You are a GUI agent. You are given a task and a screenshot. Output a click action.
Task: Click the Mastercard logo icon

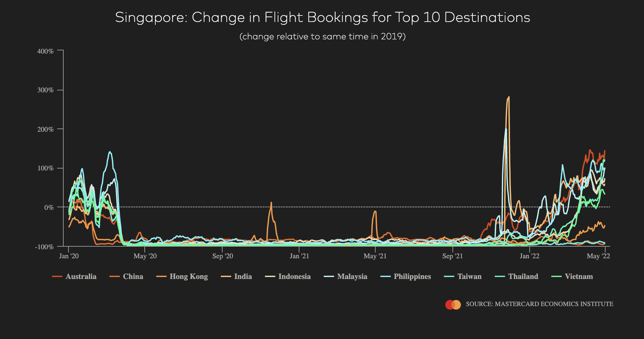pyautogui.click(x=453, y=304)
